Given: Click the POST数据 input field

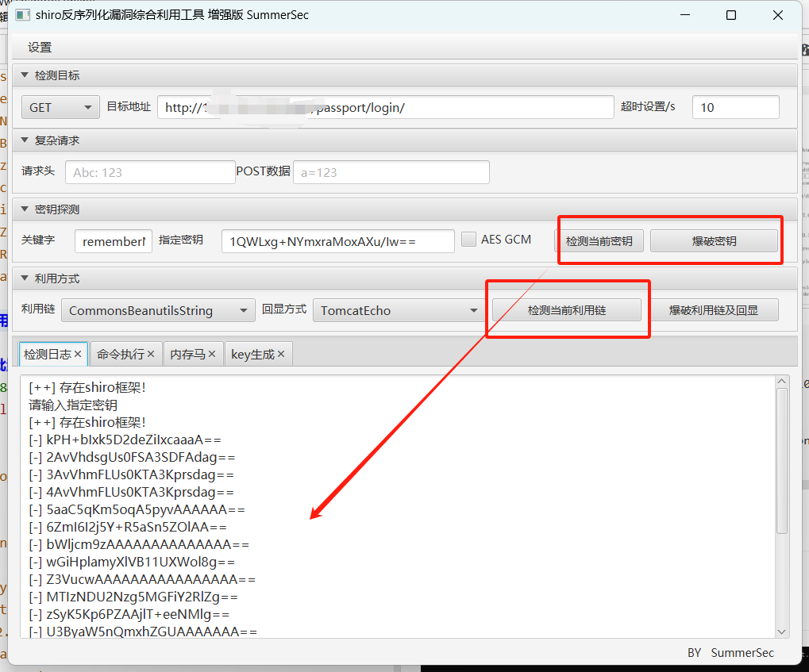Looking at the screenshot, I should point(391,172).
